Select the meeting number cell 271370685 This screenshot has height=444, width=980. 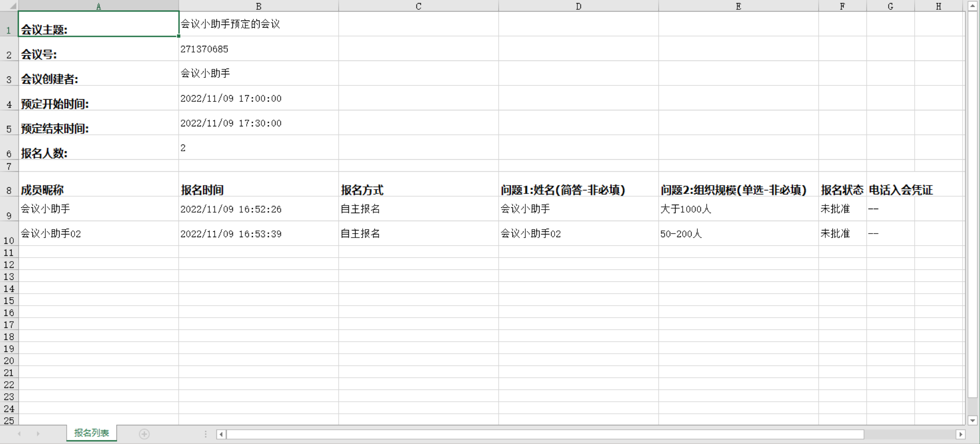pos(258,49)
